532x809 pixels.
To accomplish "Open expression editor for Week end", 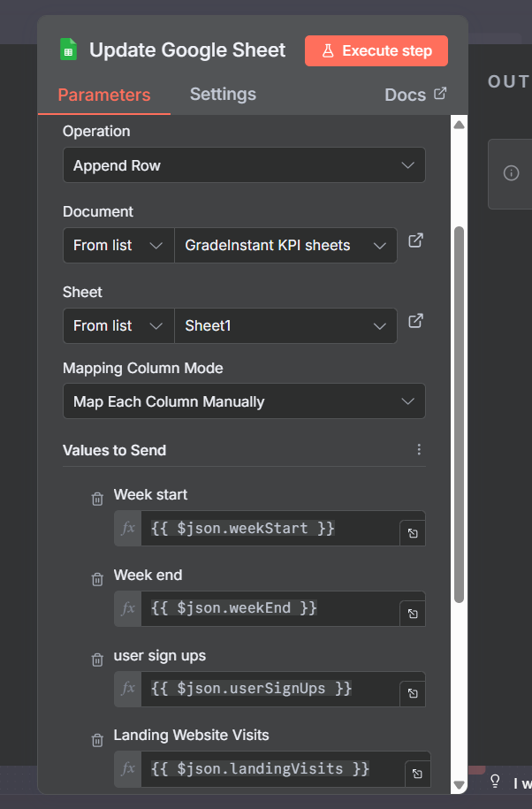I will [413, 614].
